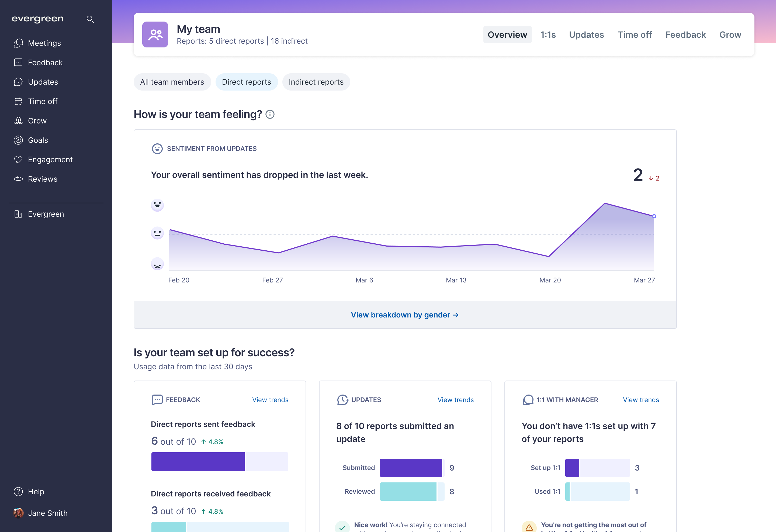776x532 pixels.
Task: Click the Submitted progress bar
Action: [x=411, y=468]
